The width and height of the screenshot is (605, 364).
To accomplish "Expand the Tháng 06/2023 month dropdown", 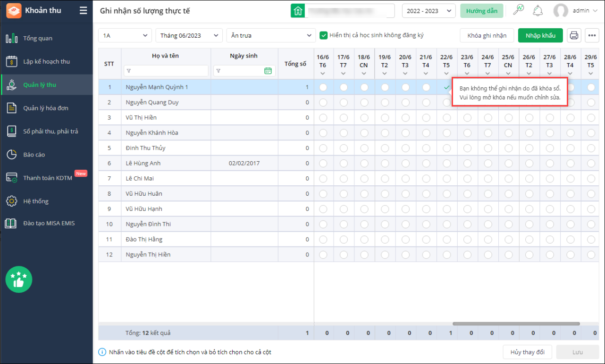I will point(189,35).
